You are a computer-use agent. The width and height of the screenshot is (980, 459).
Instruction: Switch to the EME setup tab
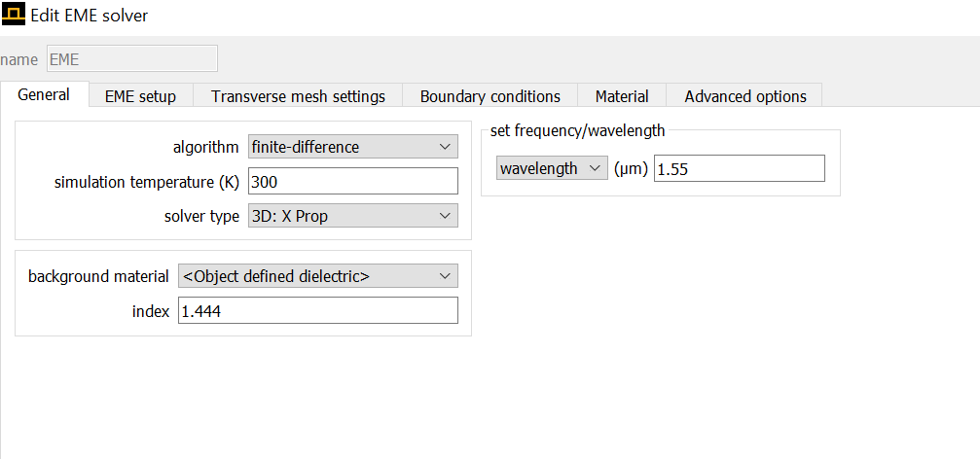coord(140,96)
